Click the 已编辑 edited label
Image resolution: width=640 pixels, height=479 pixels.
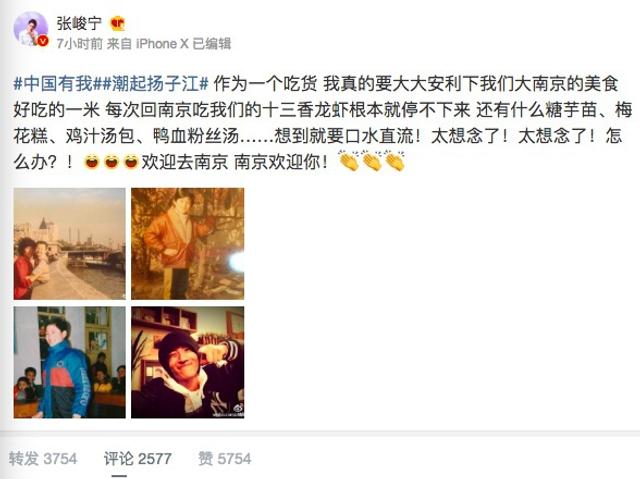(x=211, y=43)
